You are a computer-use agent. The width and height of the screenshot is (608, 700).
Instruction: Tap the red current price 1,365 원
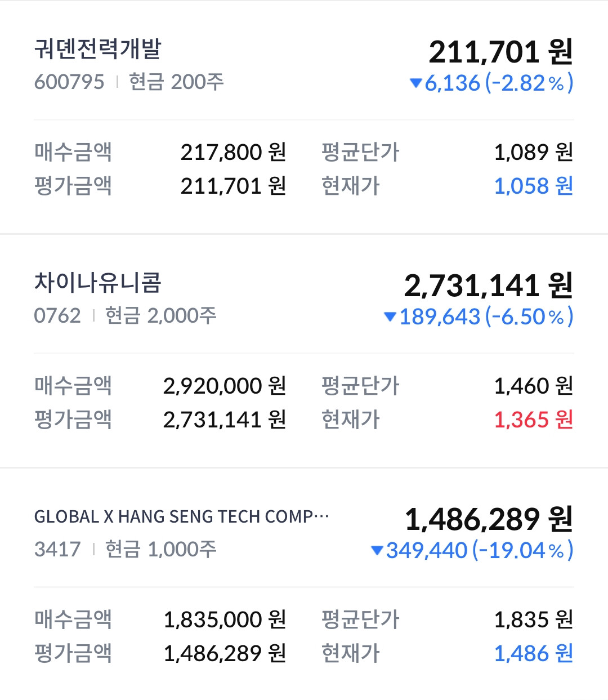point(533,420)
